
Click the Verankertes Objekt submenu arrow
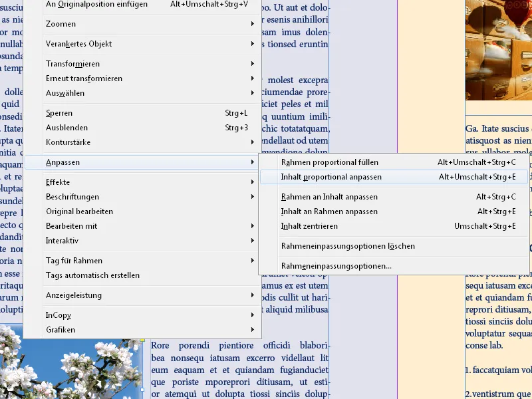point(253,43)
